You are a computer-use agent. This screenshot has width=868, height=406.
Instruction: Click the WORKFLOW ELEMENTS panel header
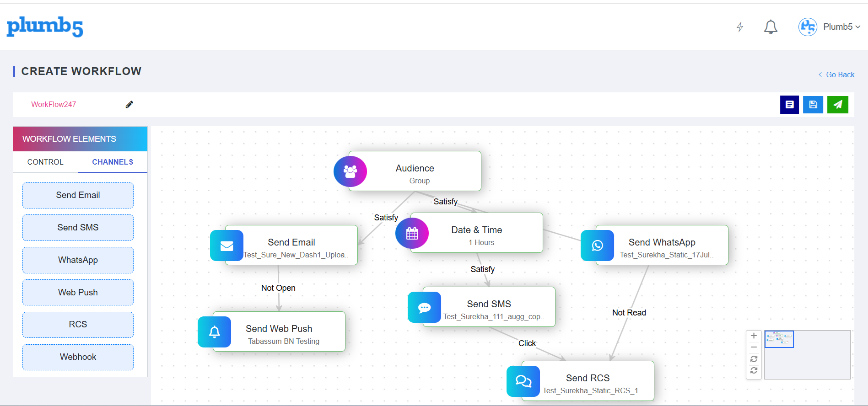coord(80,139)
